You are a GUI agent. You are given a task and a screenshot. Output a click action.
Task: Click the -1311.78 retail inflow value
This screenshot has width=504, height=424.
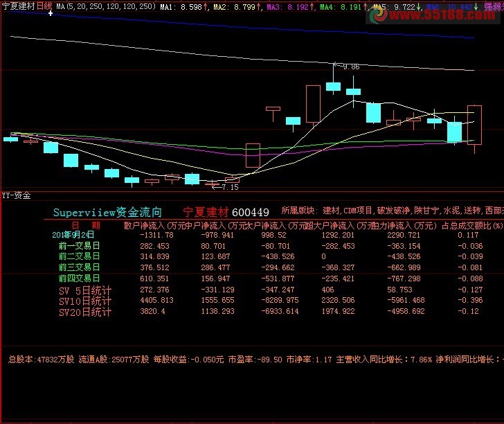pos(156,235)
